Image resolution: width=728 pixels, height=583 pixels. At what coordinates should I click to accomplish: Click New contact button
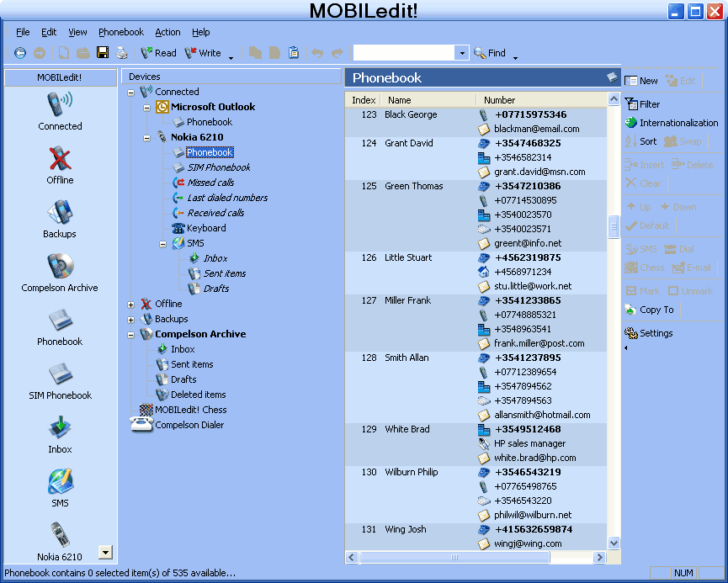[641, 81]
